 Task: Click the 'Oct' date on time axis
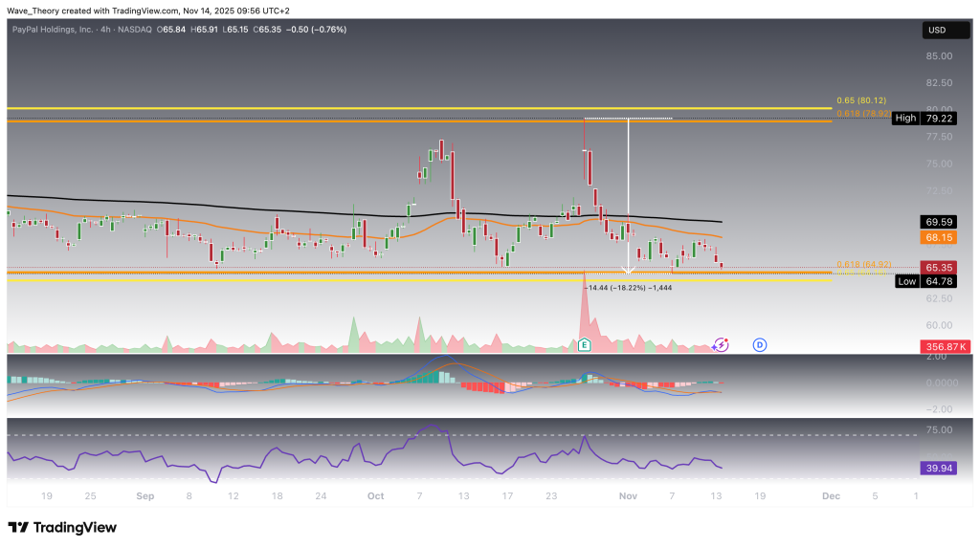click(x=375, y=496)
